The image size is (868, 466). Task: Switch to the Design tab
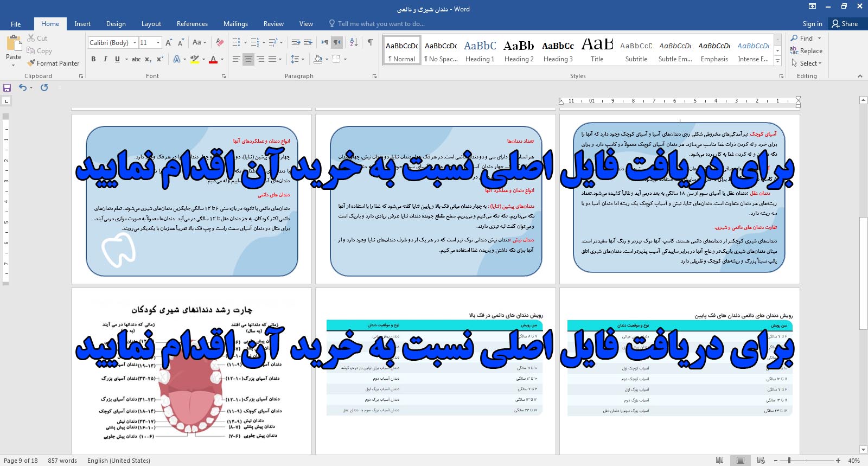[116, 24]
